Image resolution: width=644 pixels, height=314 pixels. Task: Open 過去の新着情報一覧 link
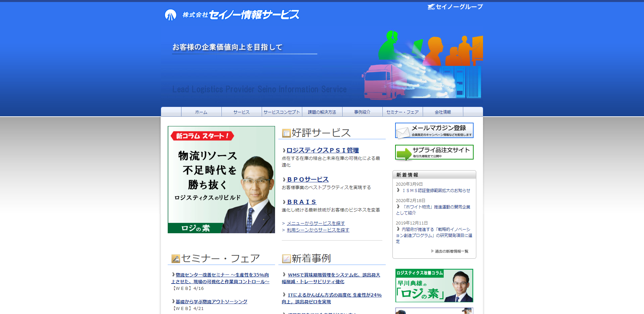[x=451, y=251]
